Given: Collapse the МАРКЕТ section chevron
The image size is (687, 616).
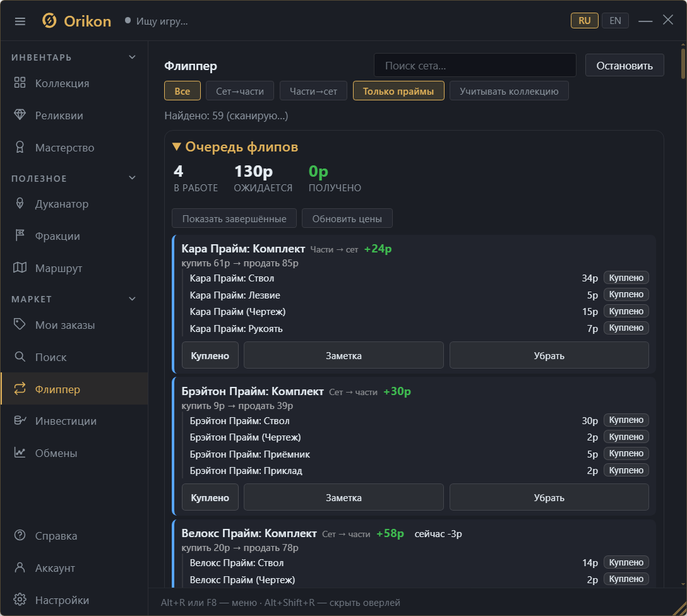Looking at the screenshot, I should coord(133,299).
